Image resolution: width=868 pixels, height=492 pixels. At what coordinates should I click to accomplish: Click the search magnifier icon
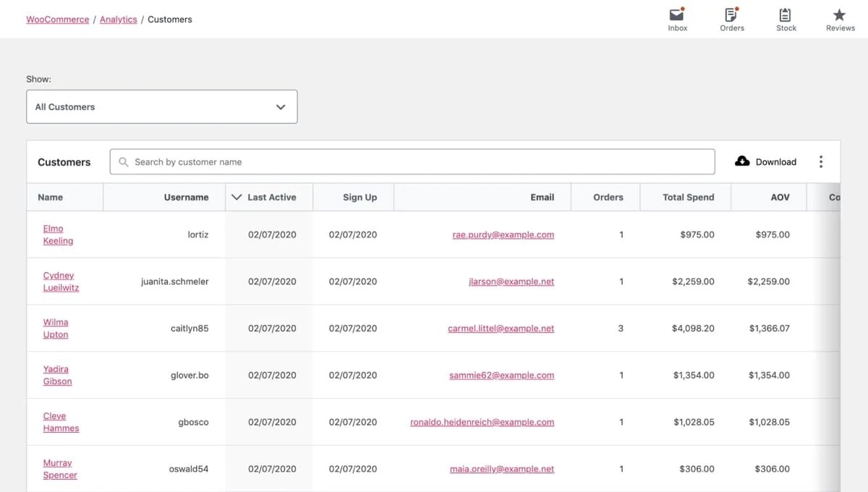[x=124, y=161]
